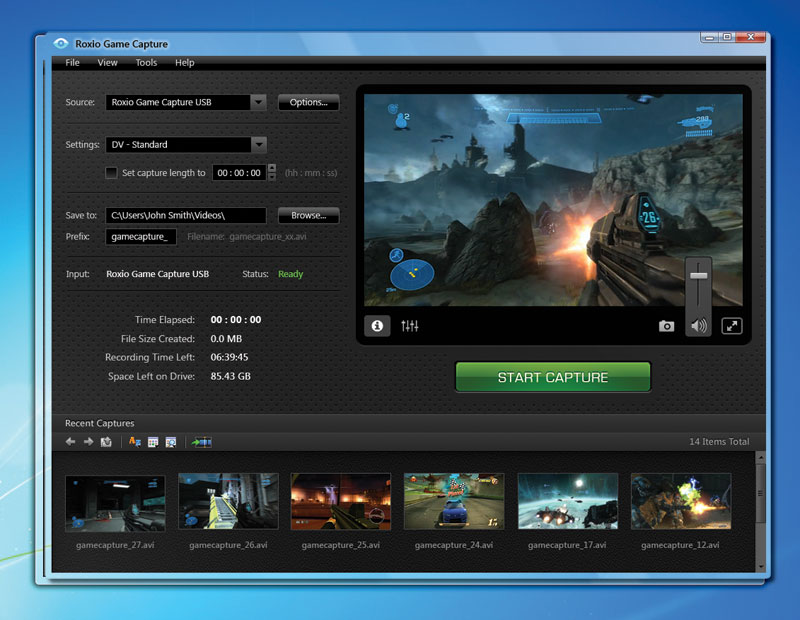Click the info icon below preview

pyautogui.click(x=377, y=326)
